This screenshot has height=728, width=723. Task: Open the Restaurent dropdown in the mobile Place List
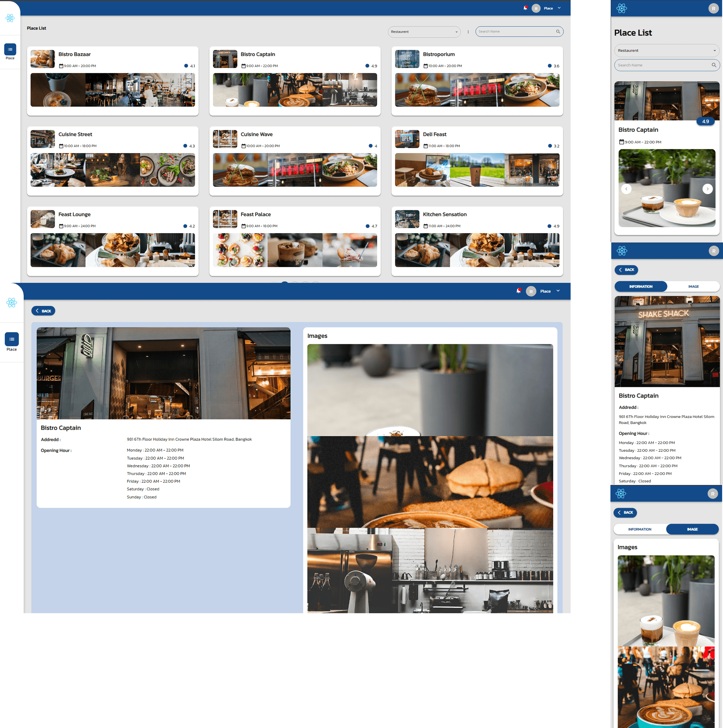[667, 50]
